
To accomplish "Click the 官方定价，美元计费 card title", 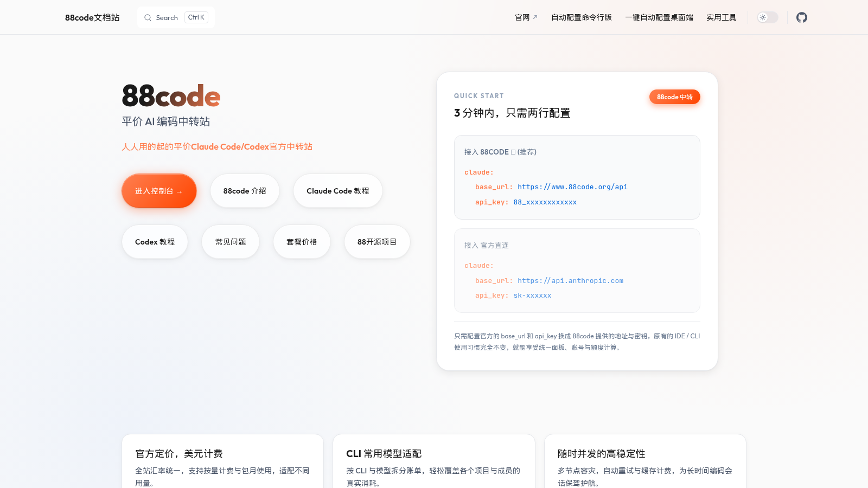I will click(179, 454).
